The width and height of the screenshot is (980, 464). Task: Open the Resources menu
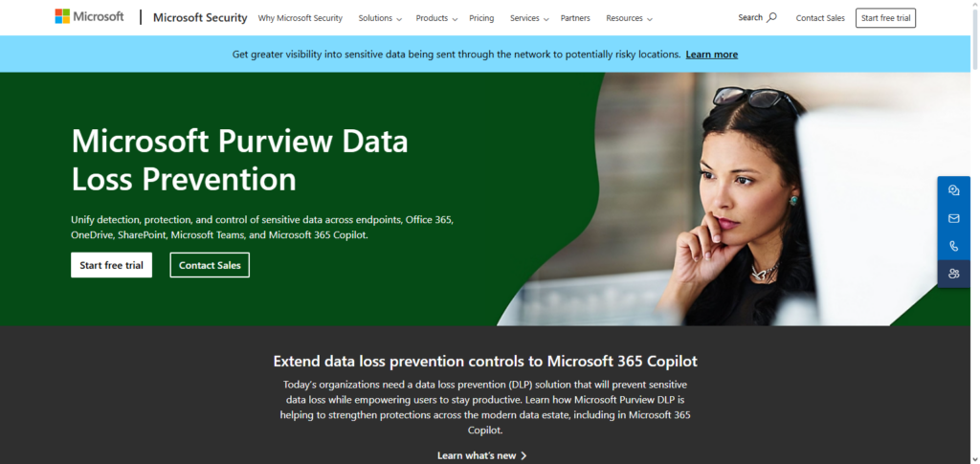click(x=630, y=18)
